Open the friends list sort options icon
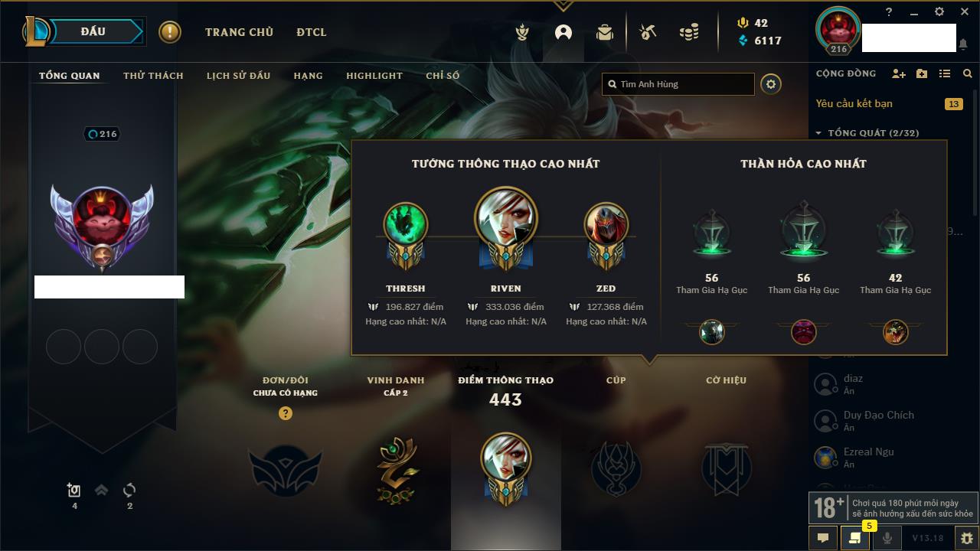Screen dimensions: 980x551 pyautogui.click(x=945, y=73)
